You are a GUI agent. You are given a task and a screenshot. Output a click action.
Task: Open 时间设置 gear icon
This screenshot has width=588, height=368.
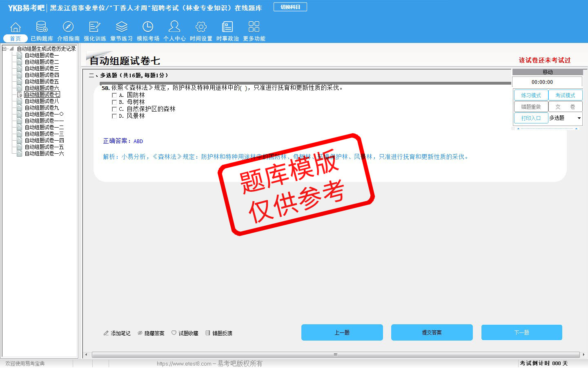pyautogui.click(x=201, y=27)
